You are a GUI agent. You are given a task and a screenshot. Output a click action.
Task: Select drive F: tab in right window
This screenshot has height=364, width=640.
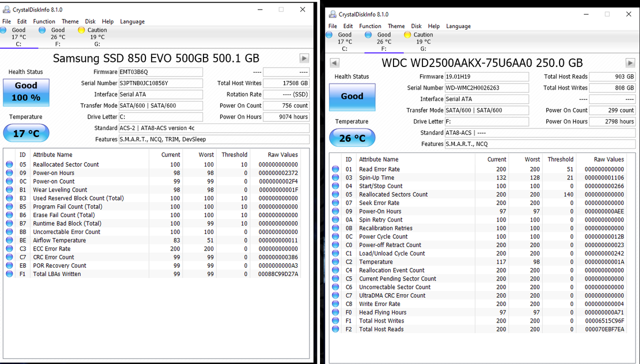pos(383,41)
